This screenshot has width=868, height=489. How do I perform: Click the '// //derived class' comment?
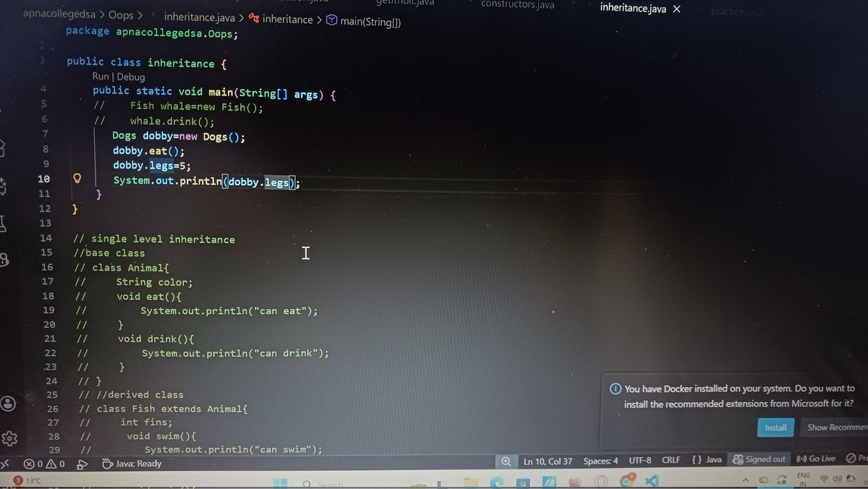pos(131,395)
